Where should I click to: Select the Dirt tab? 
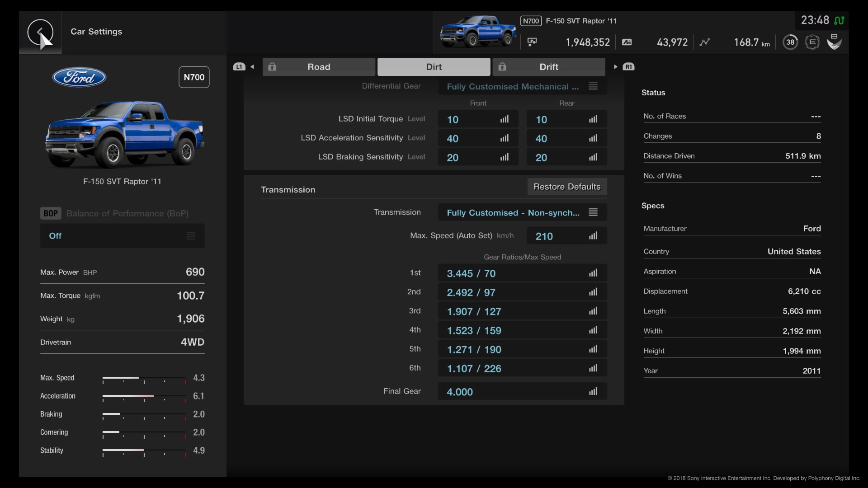[434, 67]
